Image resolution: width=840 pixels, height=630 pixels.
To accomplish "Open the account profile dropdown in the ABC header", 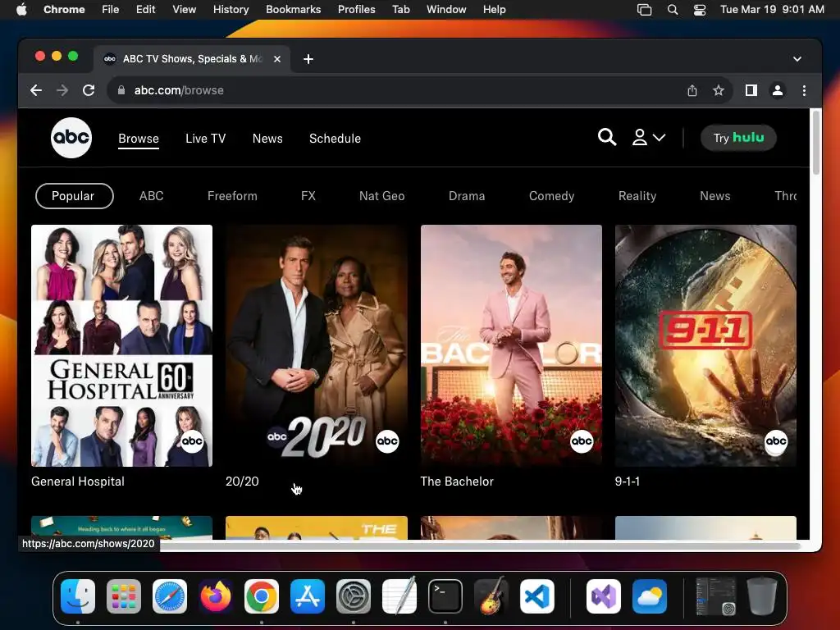I will pyautogui.click(x=648, y=137).
